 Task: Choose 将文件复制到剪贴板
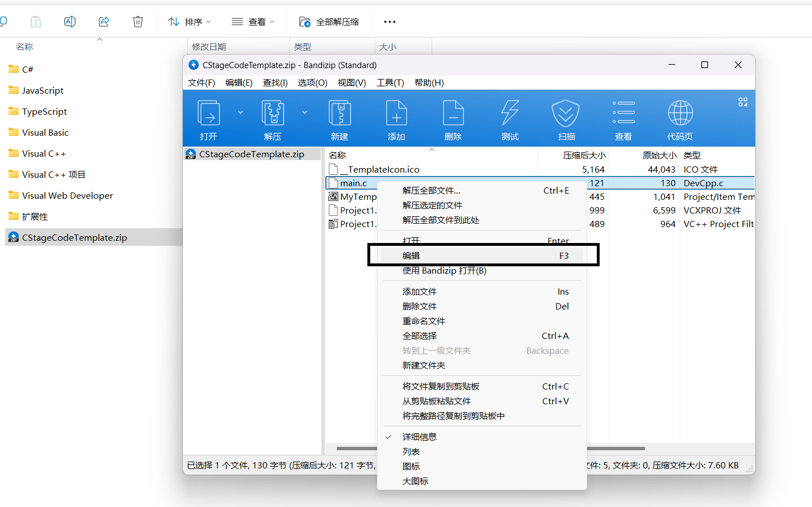[x=482, y=387]
